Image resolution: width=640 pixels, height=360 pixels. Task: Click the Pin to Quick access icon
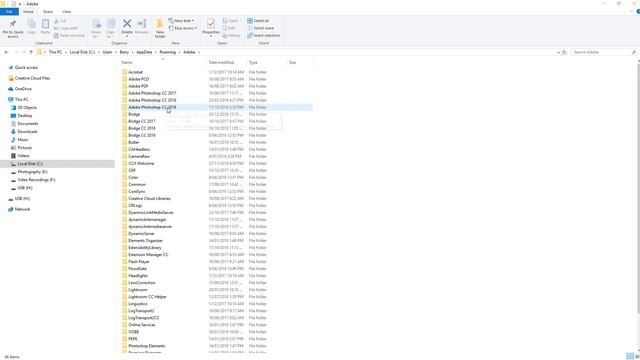coord(13,24)
